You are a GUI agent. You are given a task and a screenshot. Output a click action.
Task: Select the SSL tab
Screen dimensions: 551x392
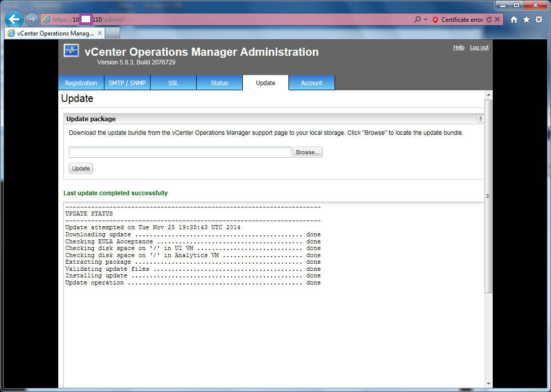173,83
